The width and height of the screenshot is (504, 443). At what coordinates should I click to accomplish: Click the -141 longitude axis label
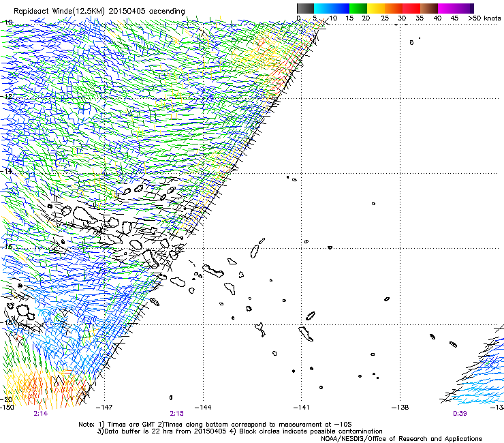[302, 408]
